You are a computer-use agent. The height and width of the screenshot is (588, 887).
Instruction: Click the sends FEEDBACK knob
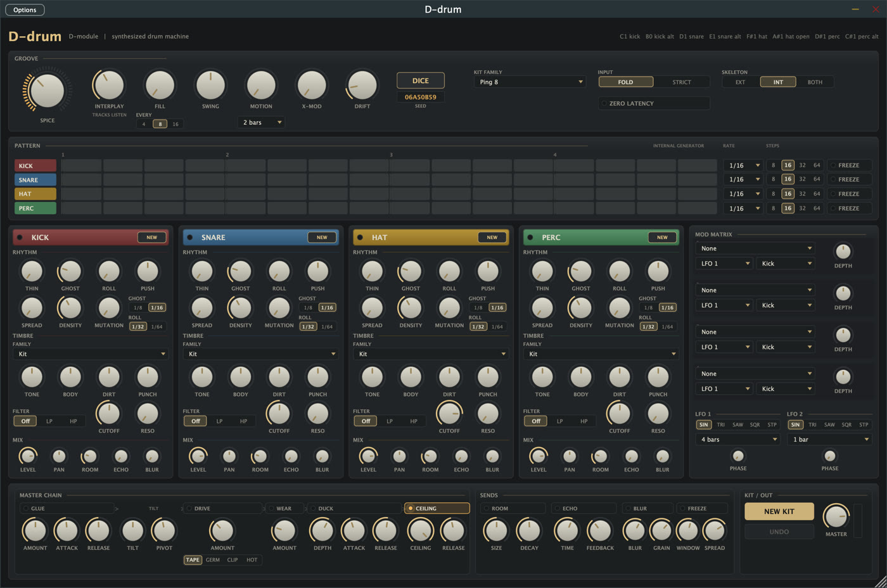[600, 530]
